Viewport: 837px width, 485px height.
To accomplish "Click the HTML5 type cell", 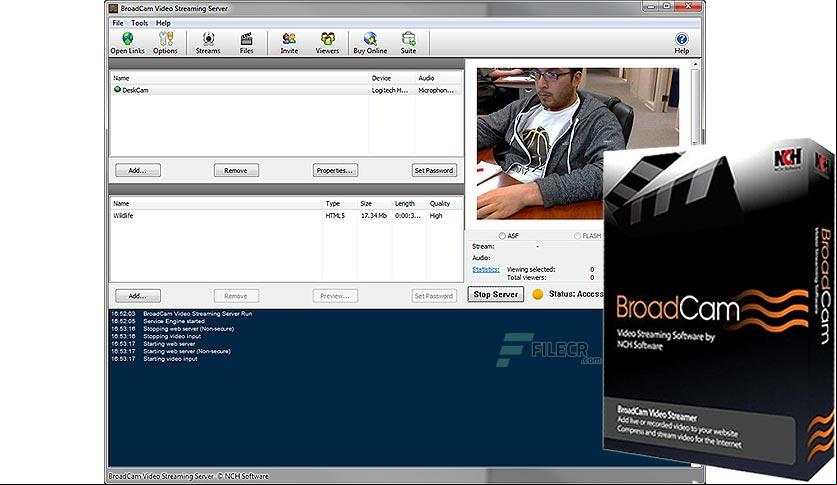I will (335, 216).
